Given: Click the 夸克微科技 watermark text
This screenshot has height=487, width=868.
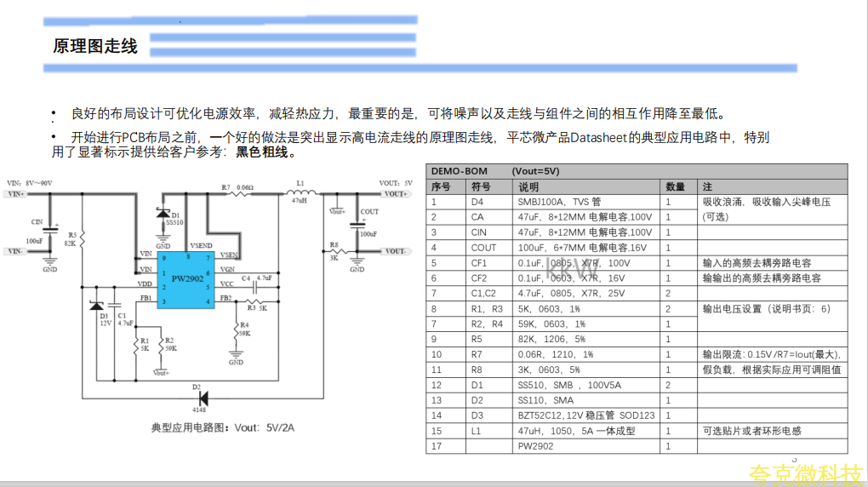Looking at the screenshot, I should tap(805, 473).
